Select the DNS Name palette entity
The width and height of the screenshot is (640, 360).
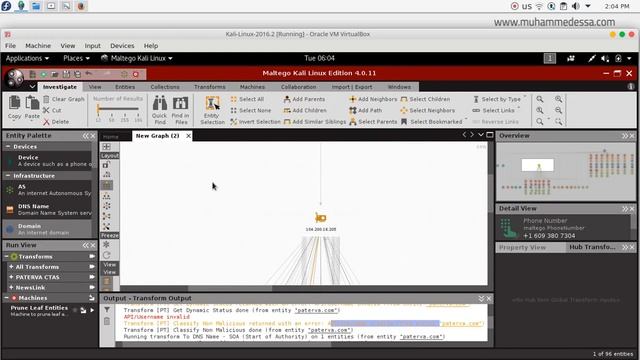click(x=47, y=210)
